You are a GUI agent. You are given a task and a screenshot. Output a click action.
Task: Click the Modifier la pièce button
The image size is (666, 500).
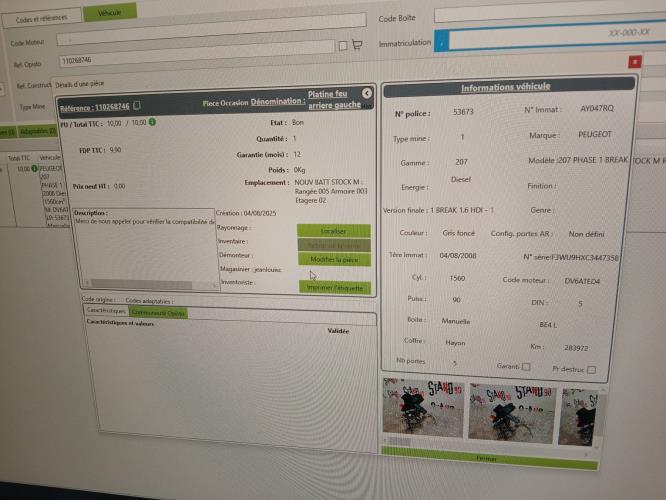[x=334, y=259]
